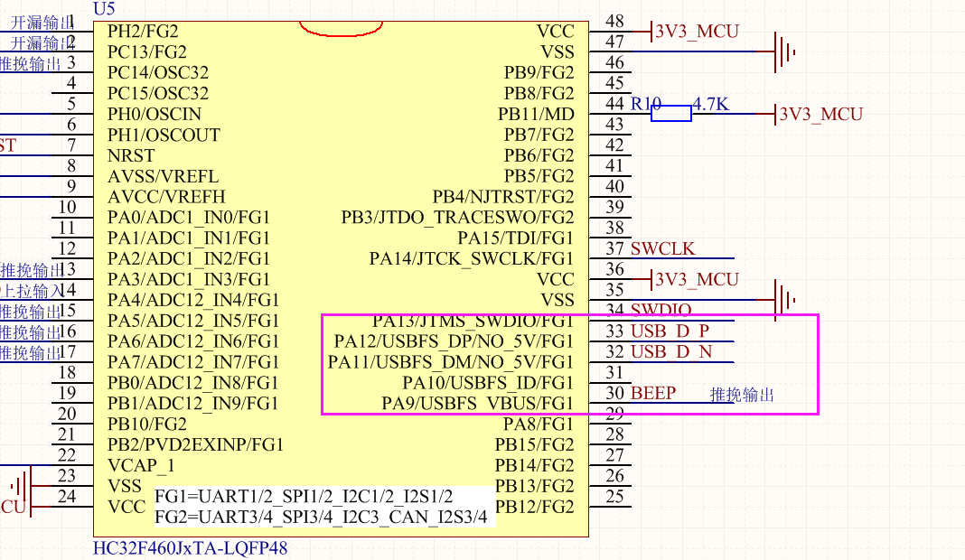This screenshot has height=560, width=965.
Task: Click pin name PH1/OSCOUT
Action: (x=164, y=135)
